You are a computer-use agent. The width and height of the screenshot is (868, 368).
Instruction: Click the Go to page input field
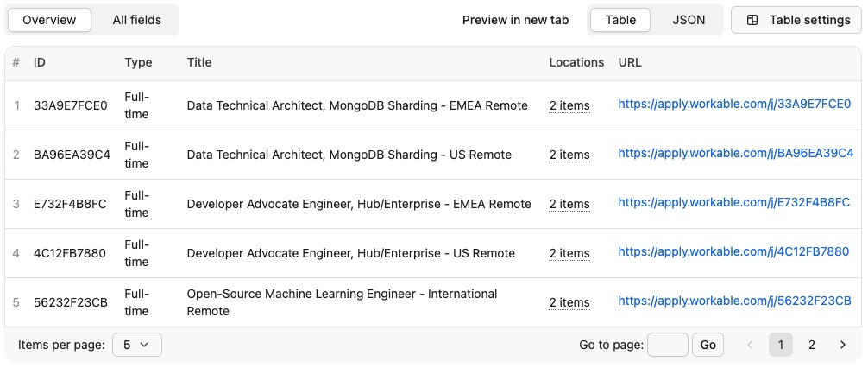tap(667, 345)
